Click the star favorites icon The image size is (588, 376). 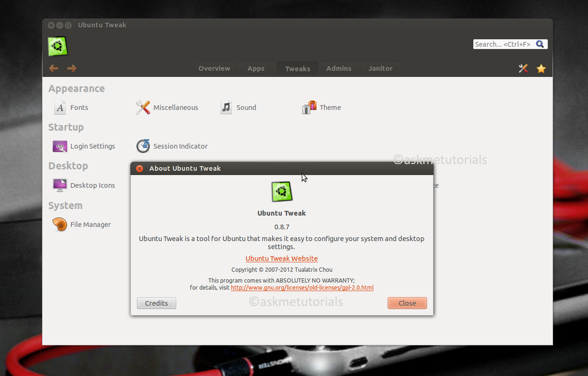541,69
